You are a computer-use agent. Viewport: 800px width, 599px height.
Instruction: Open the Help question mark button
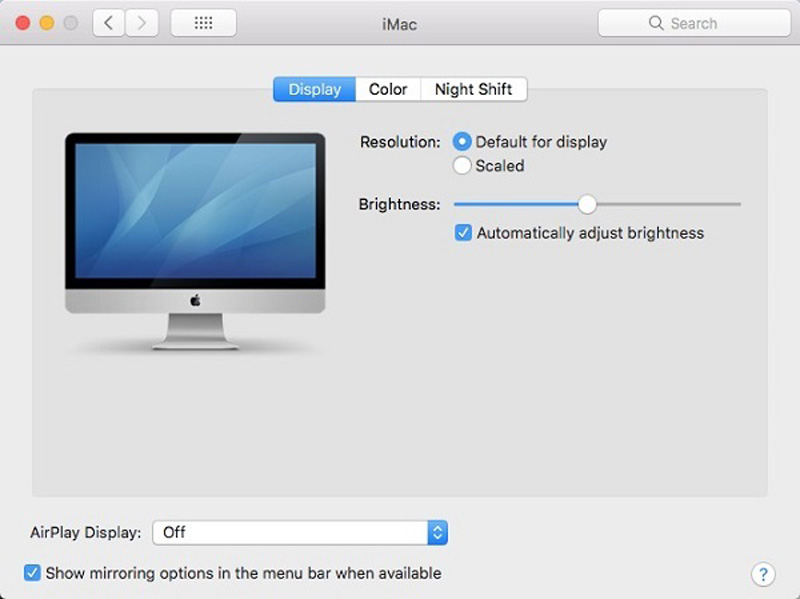(x=762, y=574)
